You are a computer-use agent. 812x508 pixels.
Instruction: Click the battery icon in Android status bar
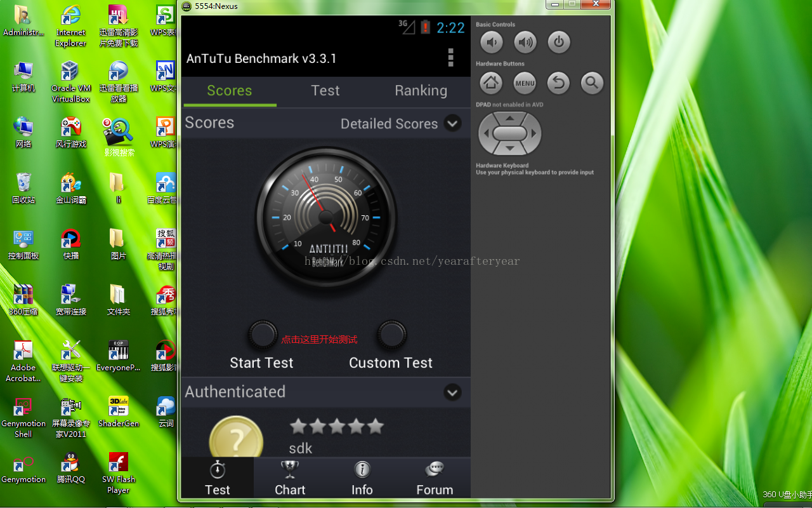coord(425,27)
